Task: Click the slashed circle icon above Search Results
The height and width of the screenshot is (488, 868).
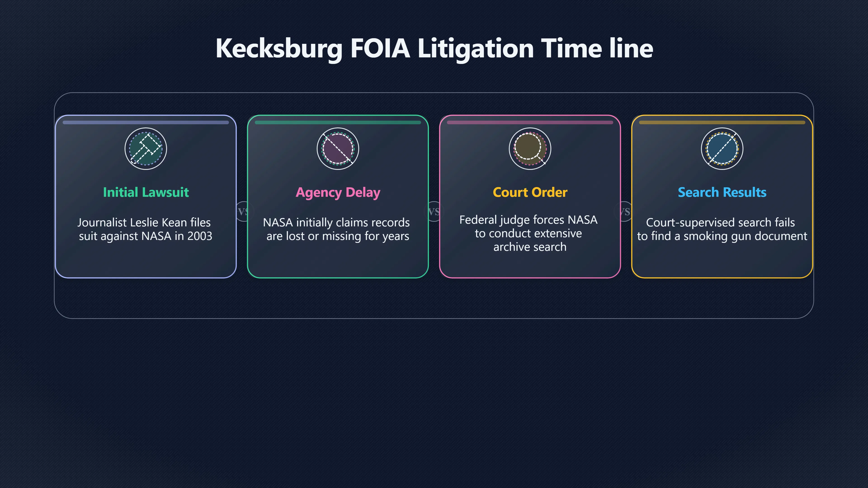Action: [722, 148]
